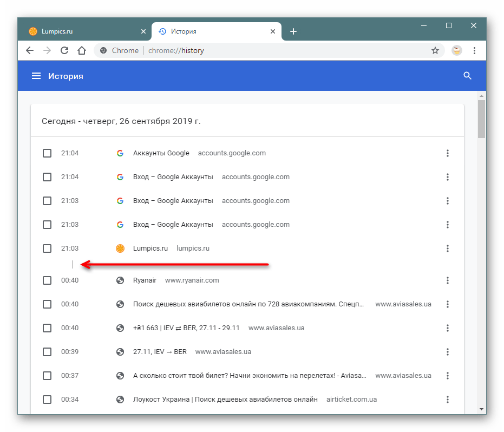Screen dimensions: 504x432
Task: Check the Аккаунты Google history entry
Action: point(47,153)
